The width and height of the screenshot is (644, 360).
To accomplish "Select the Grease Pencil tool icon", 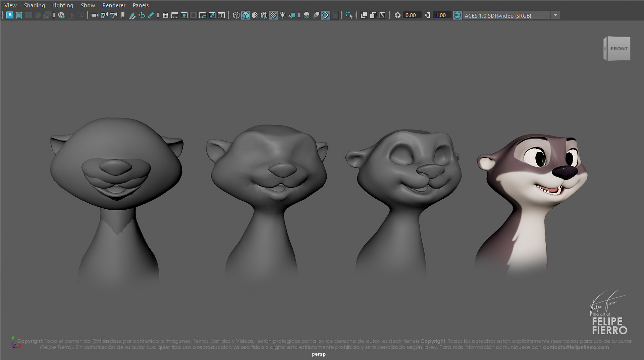I will (151, 15).
